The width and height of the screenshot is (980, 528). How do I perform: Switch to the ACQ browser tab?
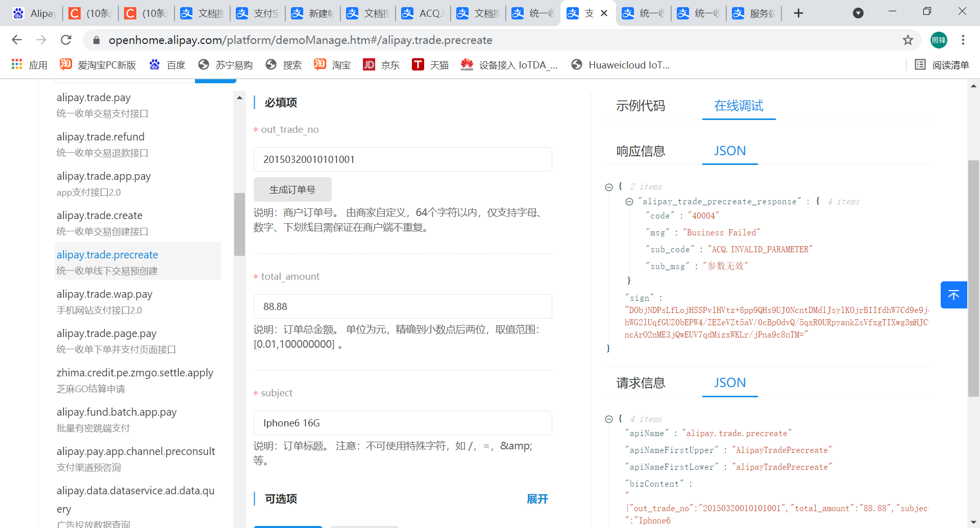click(x=423, y=13)
